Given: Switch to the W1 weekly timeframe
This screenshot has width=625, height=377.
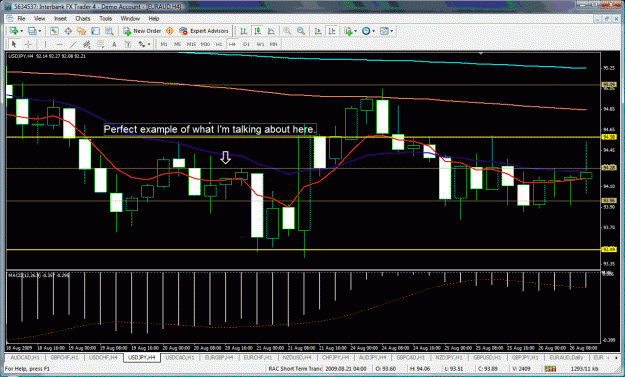Looking at the screenshot, I should pos(260,44).
